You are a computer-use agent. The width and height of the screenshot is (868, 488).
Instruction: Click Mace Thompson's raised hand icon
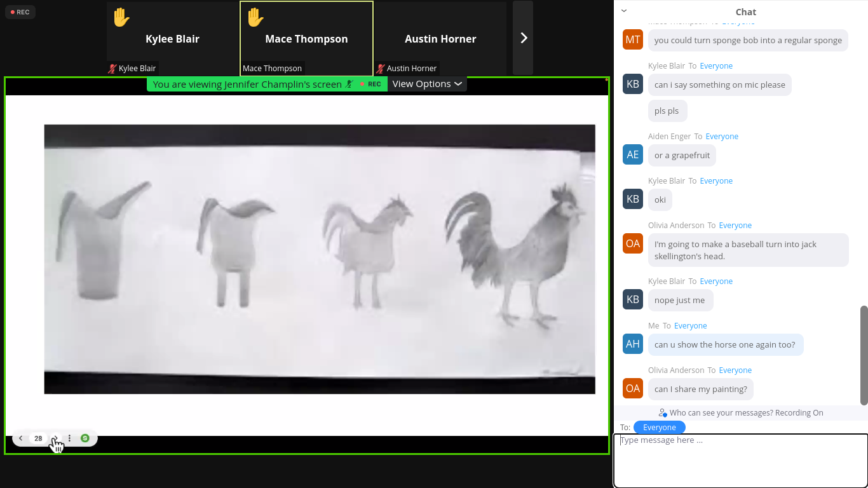(255, 17)
